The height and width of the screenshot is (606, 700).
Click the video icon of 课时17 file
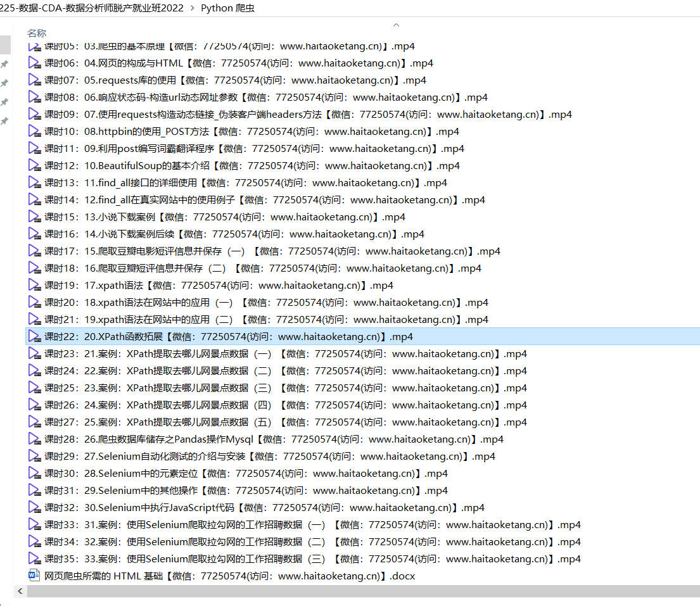tap(34, 251)
